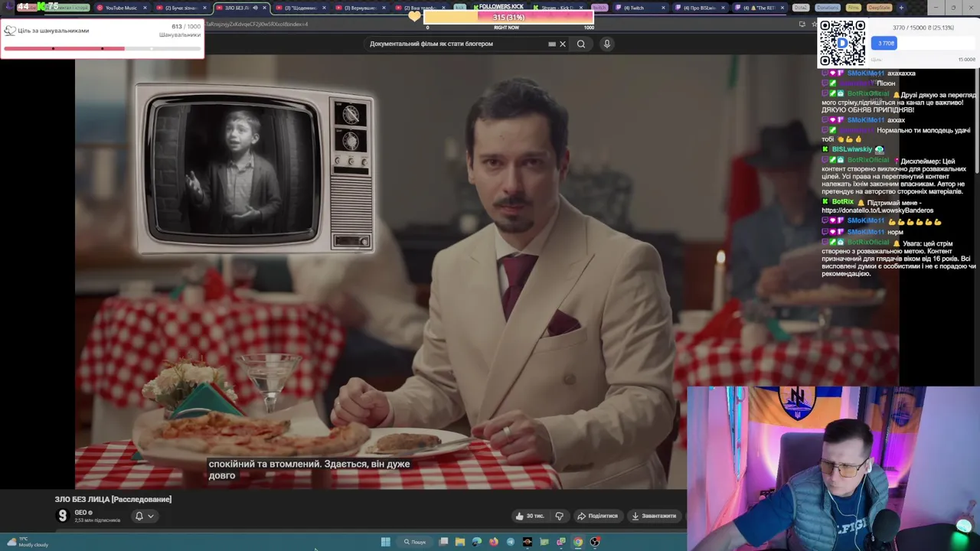This screenshot has height=551, width=980.
Task: Click the 3770₴ donation amount badge
Action: (x=884, y=44)
